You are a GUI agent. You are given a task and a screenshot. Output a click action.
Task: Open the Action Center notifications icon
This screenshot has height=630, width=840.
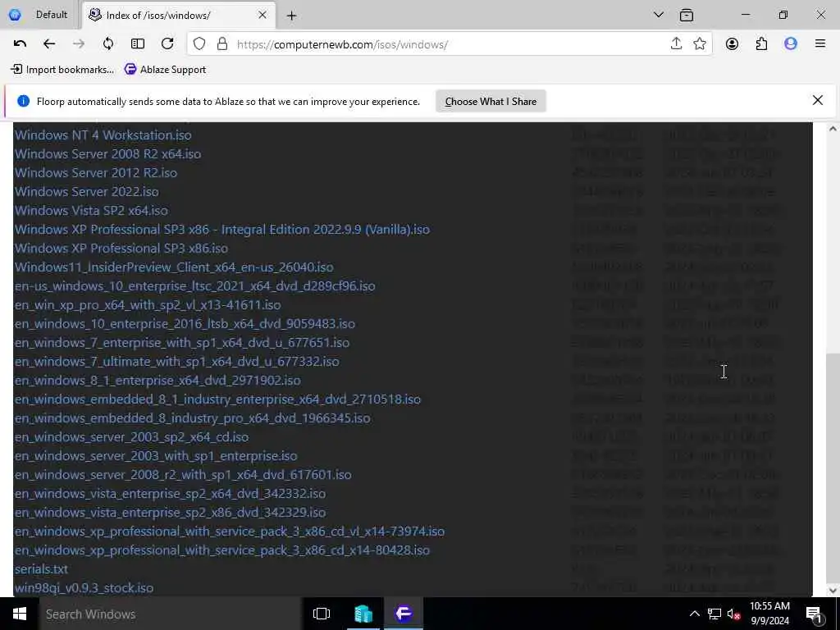point(814,614)
